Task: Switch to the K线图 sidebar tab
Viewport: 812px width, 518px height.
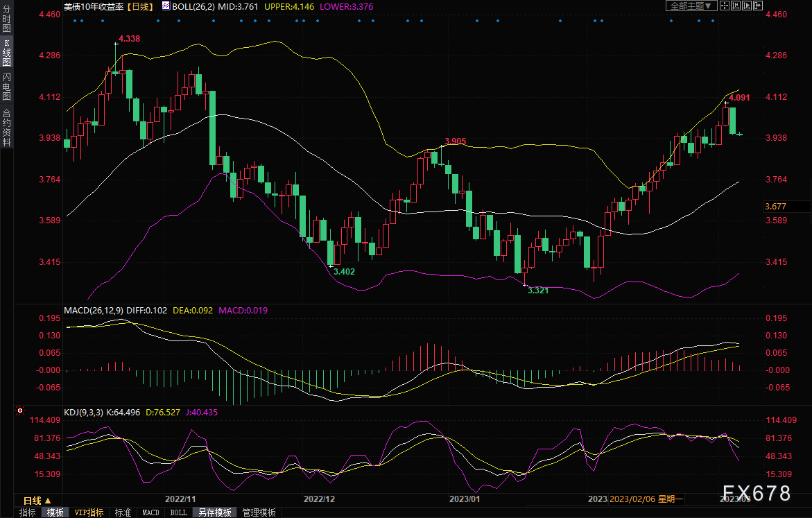Action: [x=6, y=53]
